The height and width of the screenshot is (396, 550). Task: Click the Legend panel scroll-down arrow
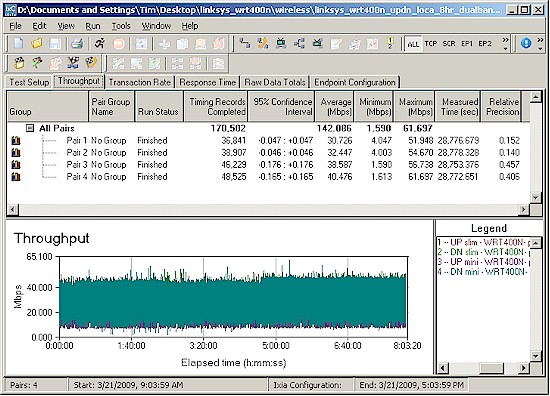click(x=536, y=356)
